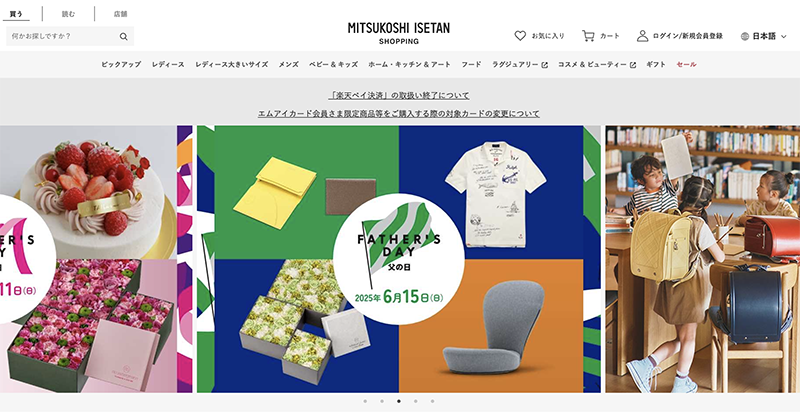800x413 pixels.
Task: Open the エムアイカード notice link
Action: 398,113
